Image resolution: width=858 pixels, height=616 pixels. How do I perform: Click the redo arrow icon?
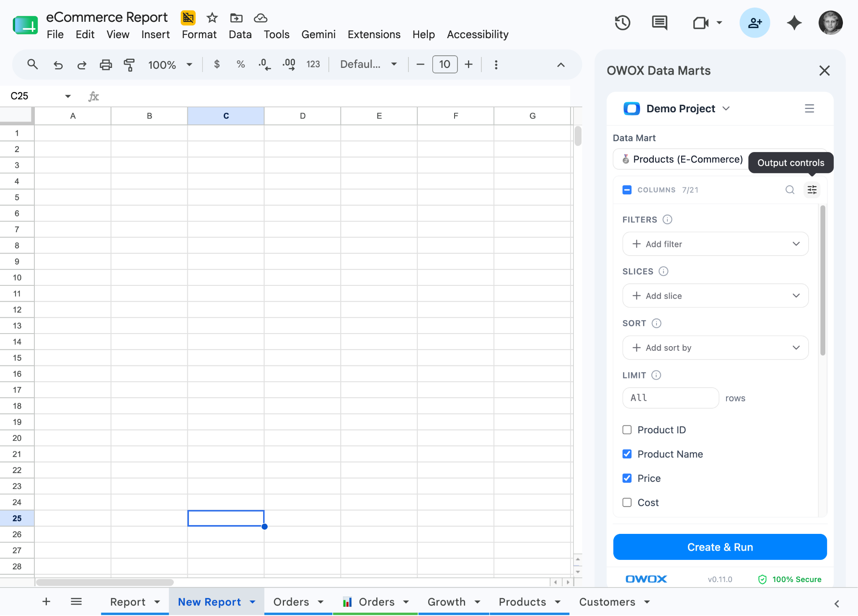(x=82, y=65)
